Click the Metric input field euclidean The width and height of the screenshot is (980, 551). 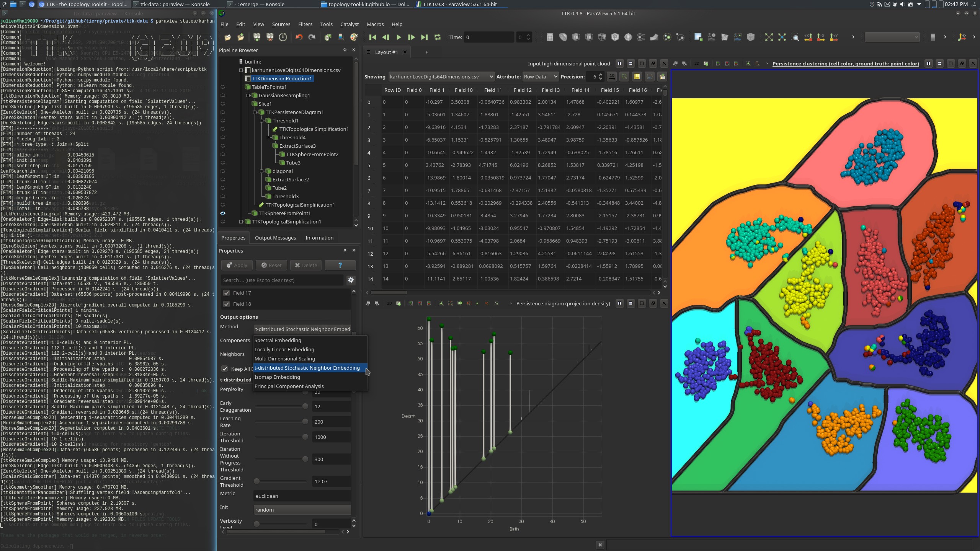click(304, 496)
